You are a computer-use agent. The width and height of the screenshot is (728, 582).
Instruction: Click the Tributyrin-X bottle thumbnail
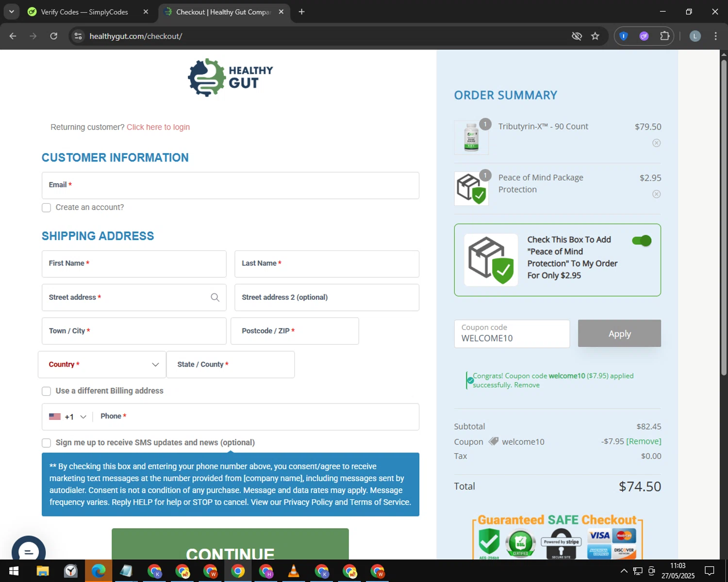(x=471, y=138)
